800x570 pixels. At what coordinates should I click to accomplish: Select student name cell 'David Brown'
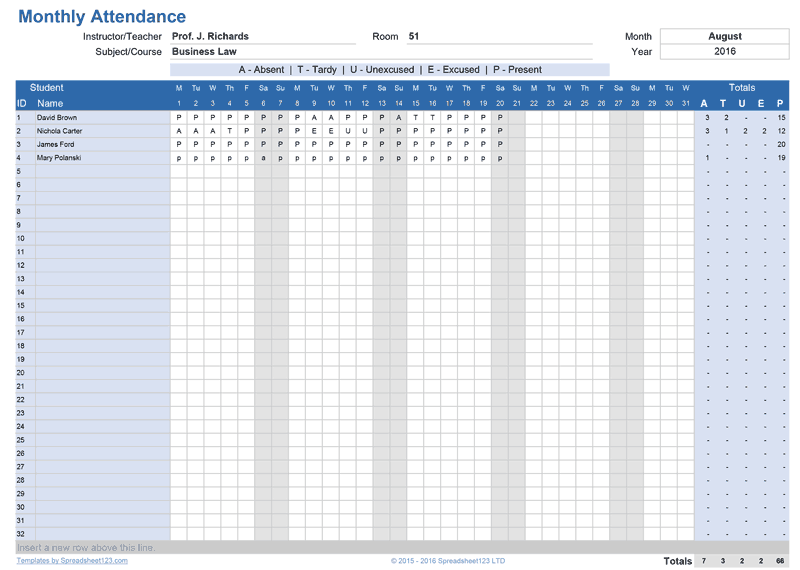(x=57, y=118)
